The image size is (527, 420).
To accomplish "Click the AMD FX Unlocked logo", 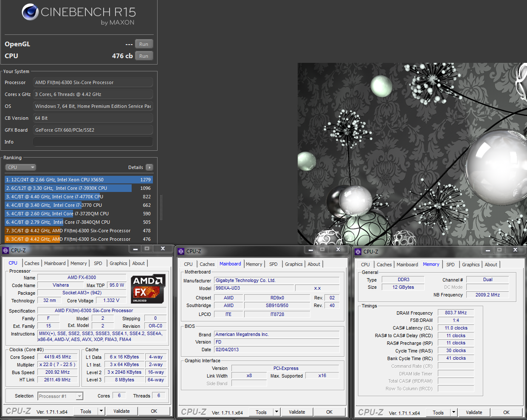I will tap(149, 289).
